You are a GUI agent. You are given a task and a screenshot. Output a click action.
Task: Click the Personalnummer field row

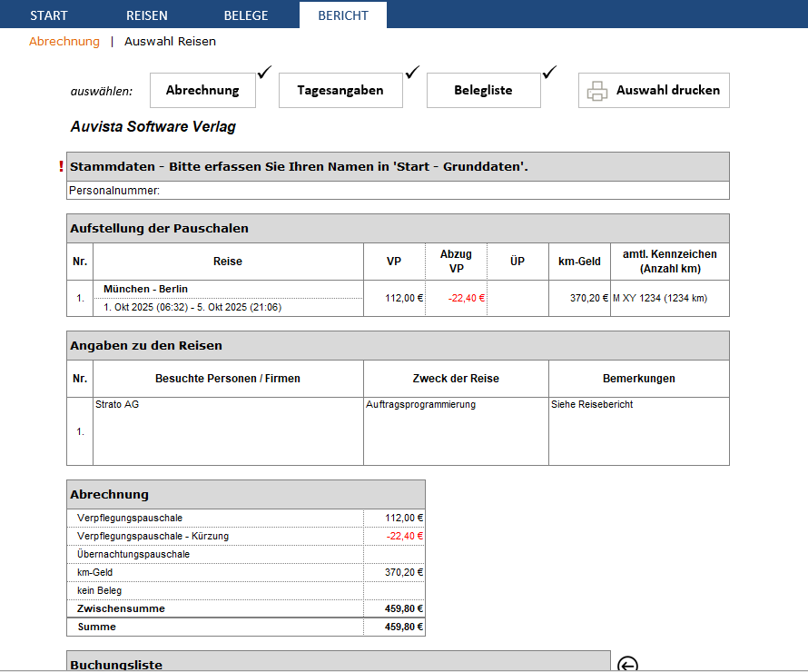pyautogui.click(x=398, y=191)
